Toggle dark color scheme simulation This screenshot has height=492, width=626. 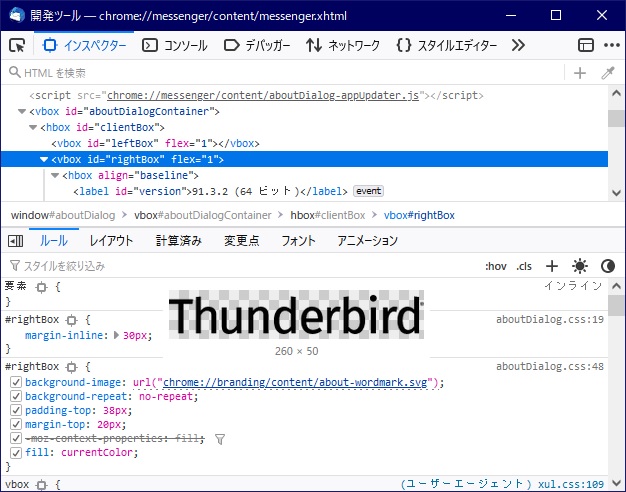pyautogui.click(x=607, y=266)
